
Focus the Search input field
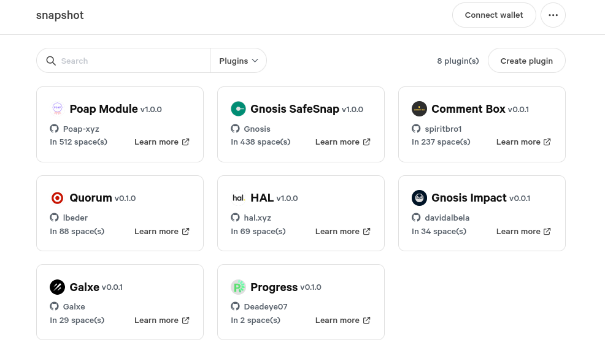pos(132,61)
